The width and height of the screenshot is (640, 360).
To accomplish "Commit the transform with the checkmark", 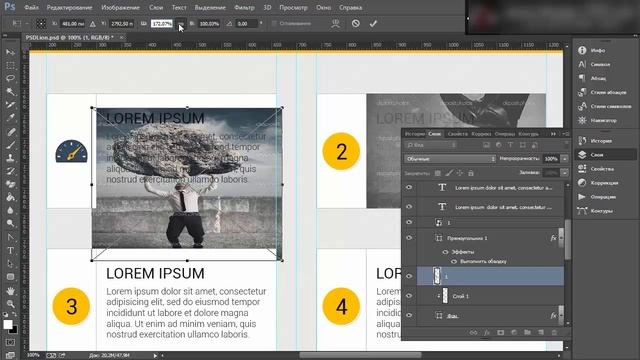I will coord(373,24).
